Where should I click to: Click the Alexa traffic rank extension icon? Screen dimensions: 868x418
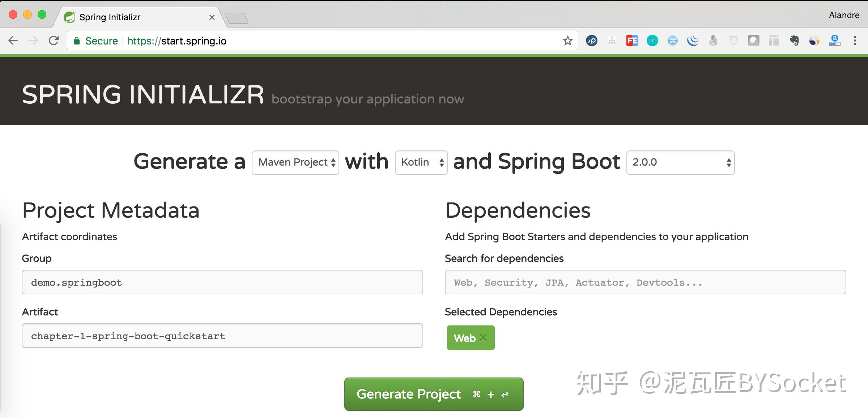coord(835,40)
